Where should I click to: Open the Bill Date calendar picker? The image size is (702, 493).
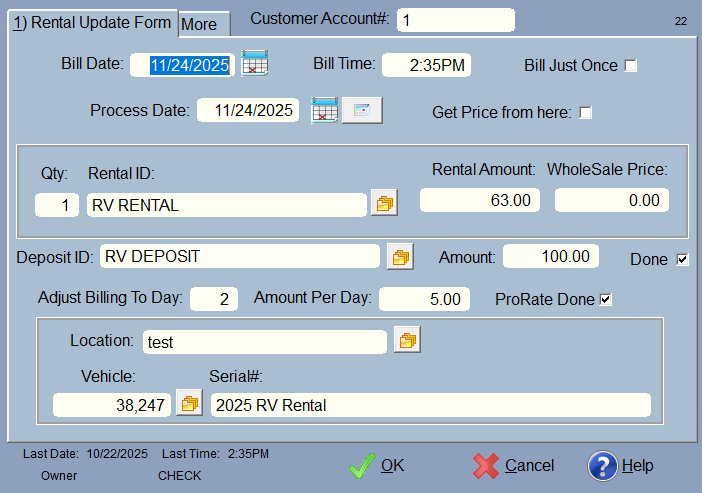pos(254,64)
